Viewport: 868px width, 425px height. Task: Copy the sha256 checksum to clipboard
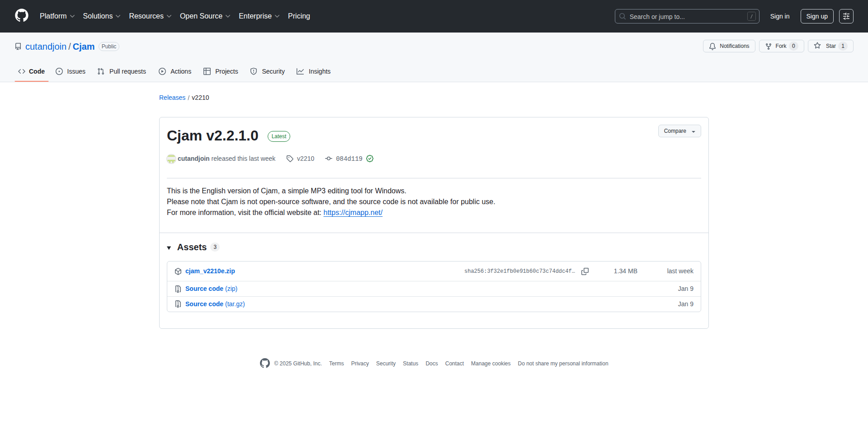pos(585,271)
